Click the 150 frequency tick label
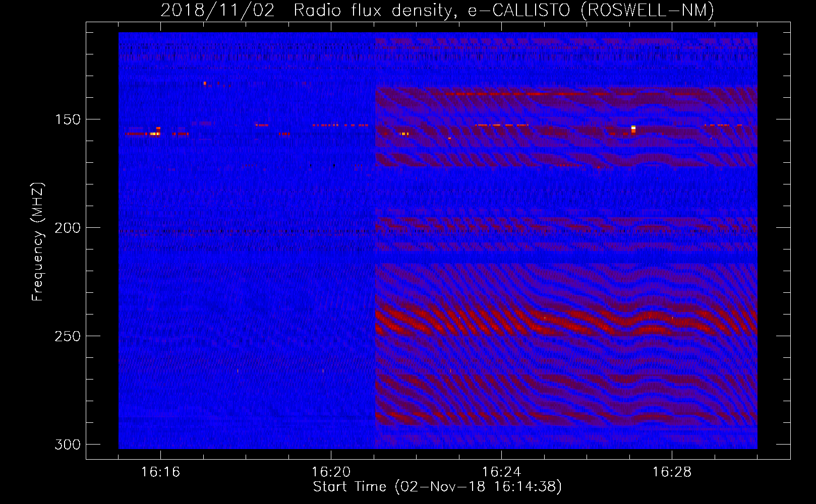Viewport: 816px width, 504px height. tap(68, 119)
